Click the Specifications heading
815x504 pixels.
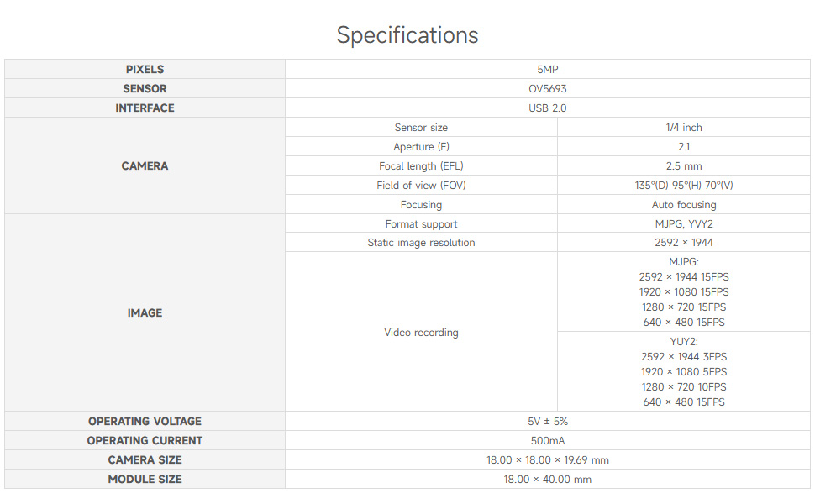point(407,35)
